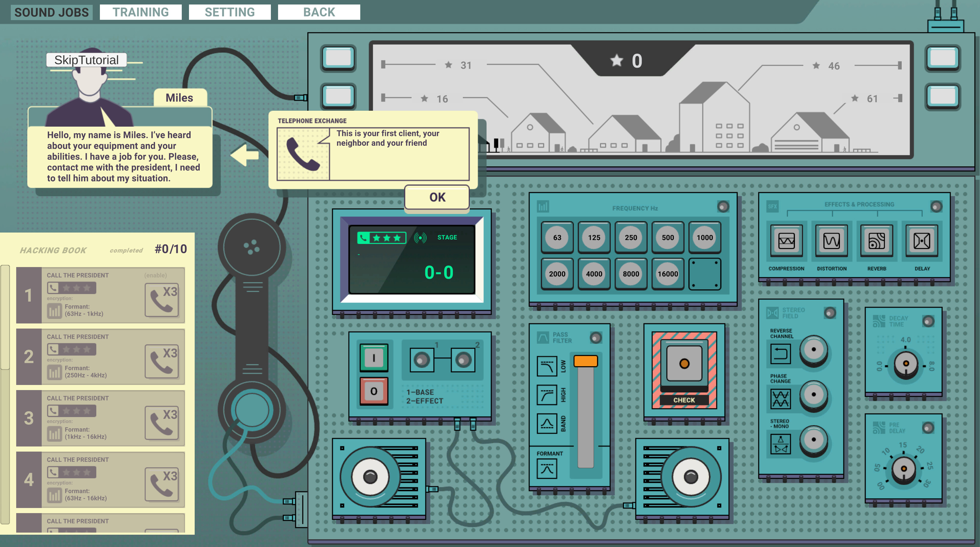
Task: Click the Pre Delay knob
Action: (x=904, y=469)
